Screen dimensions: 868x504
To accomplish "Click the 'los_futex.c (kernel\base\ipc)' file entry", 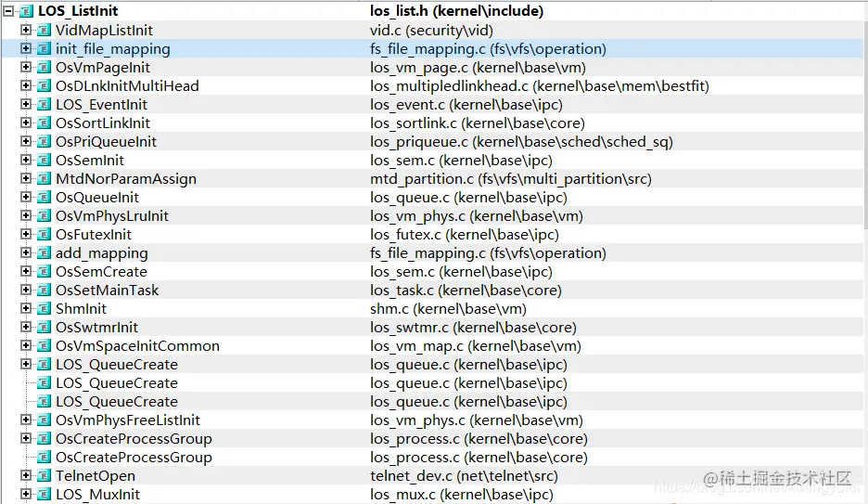I will [x=465, y=235].
